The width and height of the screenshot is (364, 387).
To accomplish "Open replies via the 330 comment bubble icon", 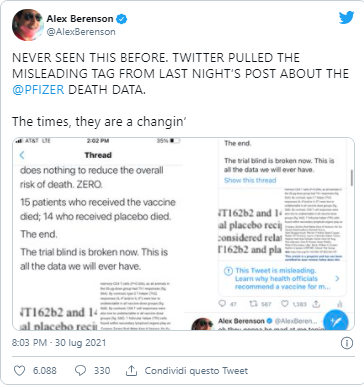I will coord(81,370).
